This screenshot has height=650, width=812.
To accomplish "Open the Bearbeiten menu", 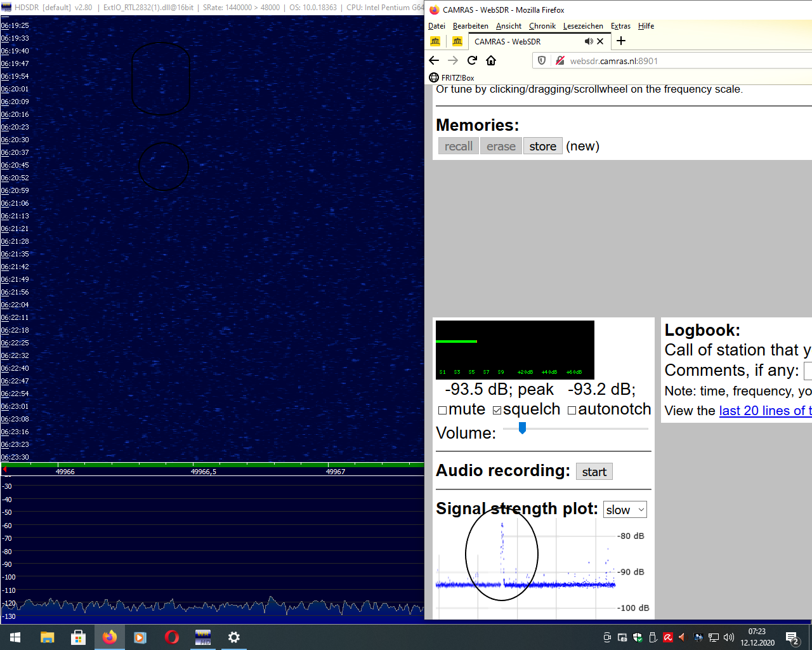I will pyautogui.click(x=471, y=26).
